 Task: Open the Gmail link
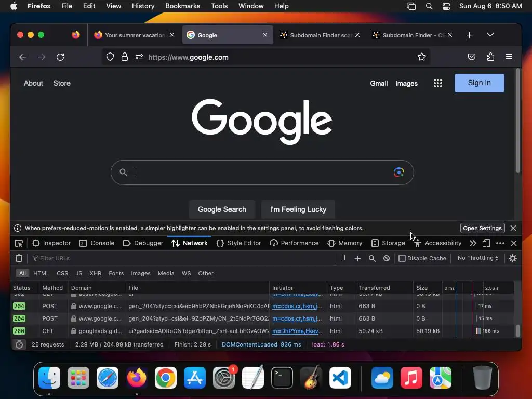tap(379, 84)
